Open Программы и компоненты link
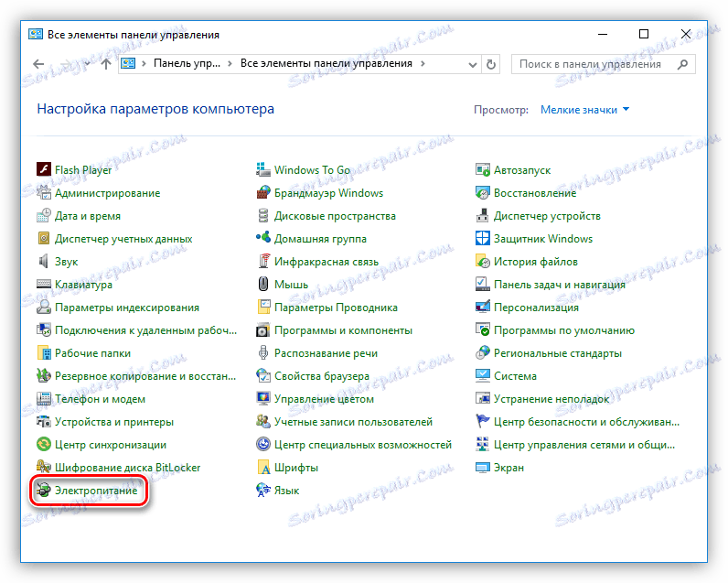This screenshot has width=728, height=583. (x=343, y=330)
